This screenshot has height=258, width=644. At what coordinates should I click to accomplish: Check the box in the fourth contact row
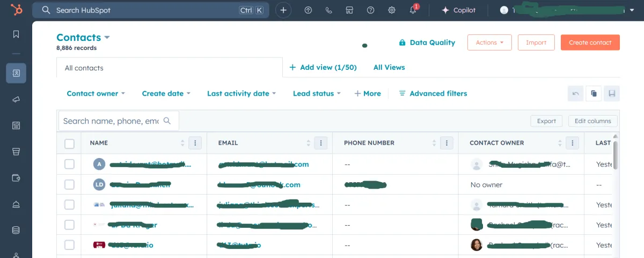69,225
